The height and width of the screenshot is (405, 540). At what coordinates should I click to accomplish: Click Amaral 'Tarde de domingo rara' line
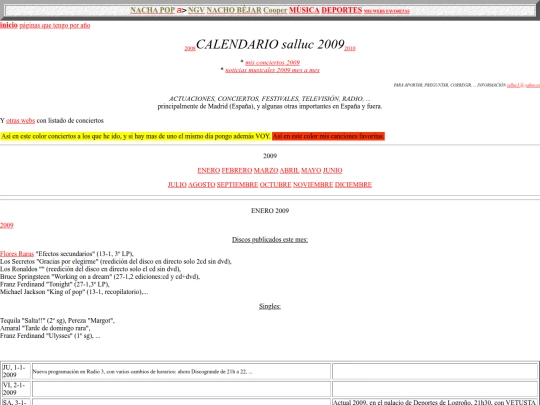click(45, 328)
